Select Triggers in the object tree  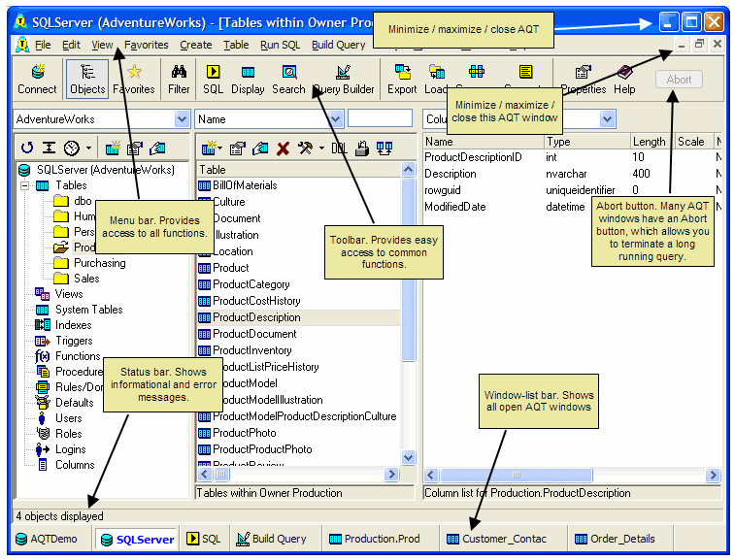(x=64, y=341)
